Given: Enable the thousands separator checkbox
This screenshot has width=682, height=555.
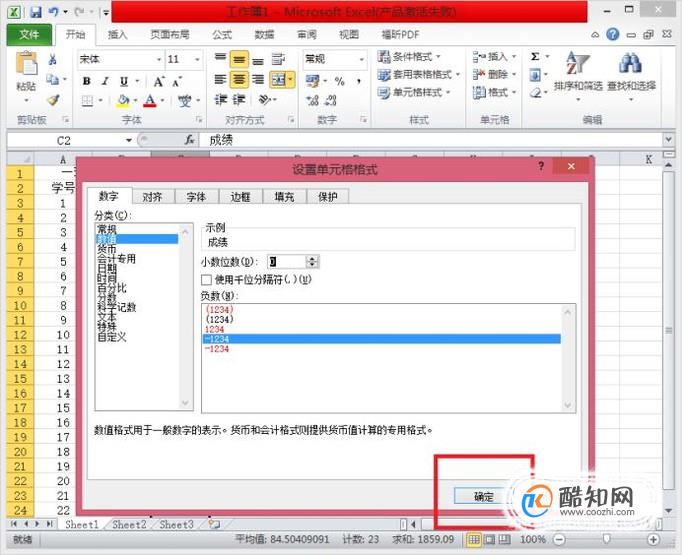Looking at the screenshot, I should [207, 280].
